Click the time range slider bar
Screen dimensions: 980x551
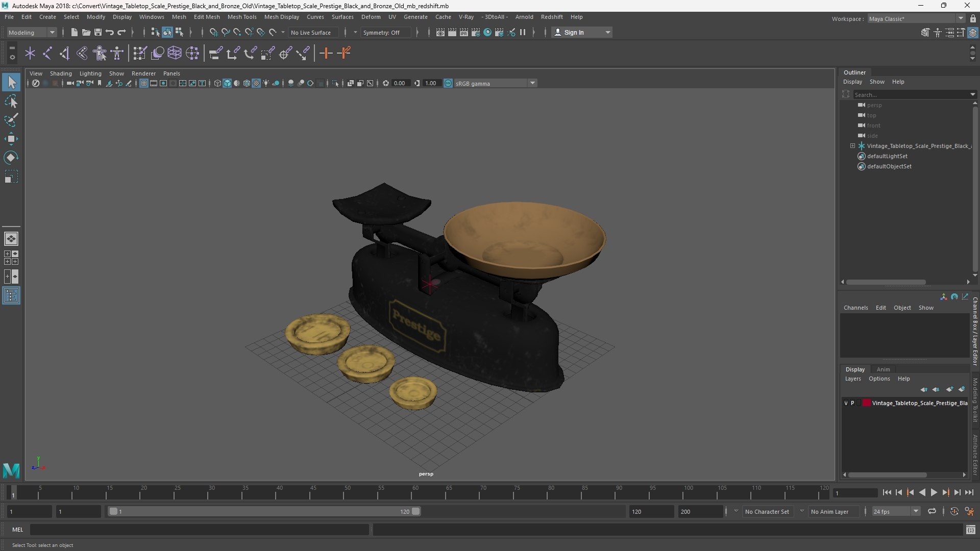click(x=264, y=511)
